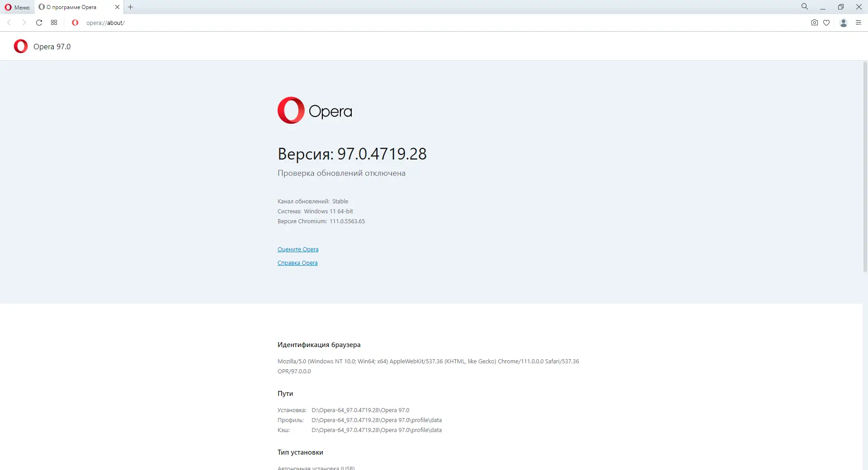This screenshot has width=868, height=470.
Task: Click the search magnifier icon
Action: click(804, 7)
